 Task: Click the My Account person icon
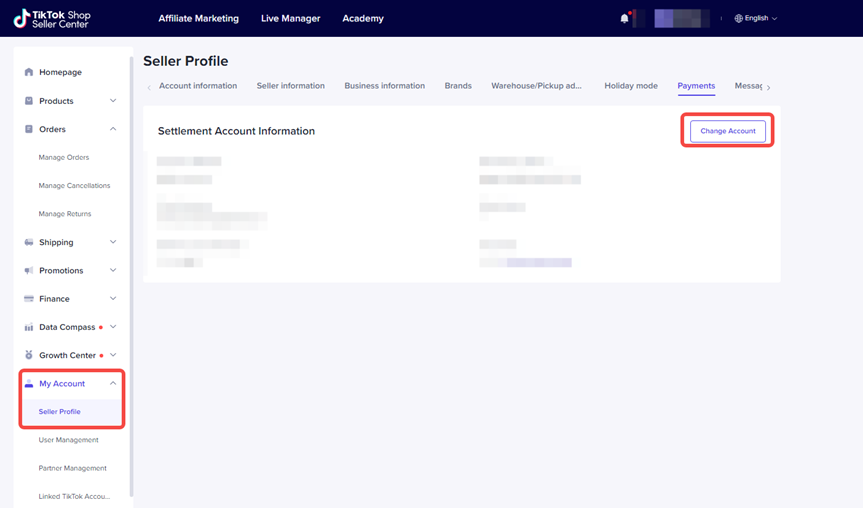point(29,384)
